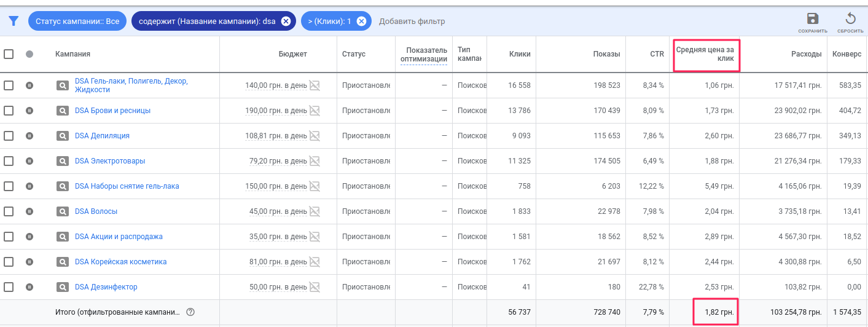Sort by 'Клики' column header
868x327 pixels.
click(520, 54)
